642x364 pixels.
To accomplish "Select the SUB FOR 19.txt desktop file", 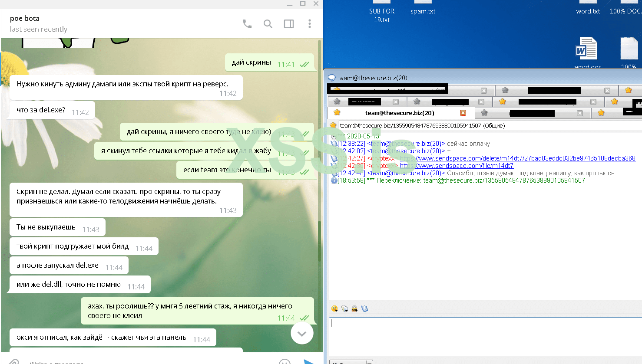I will point(382,15).
